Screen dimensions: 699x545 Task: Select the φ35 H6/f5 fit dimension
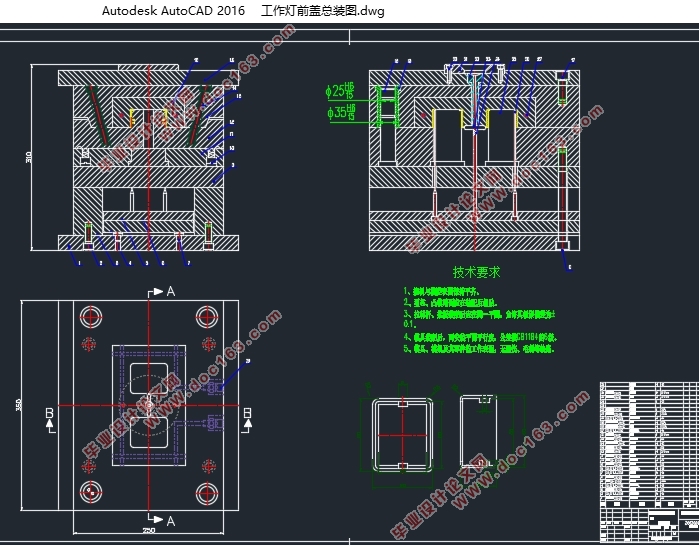click(341, 112)
